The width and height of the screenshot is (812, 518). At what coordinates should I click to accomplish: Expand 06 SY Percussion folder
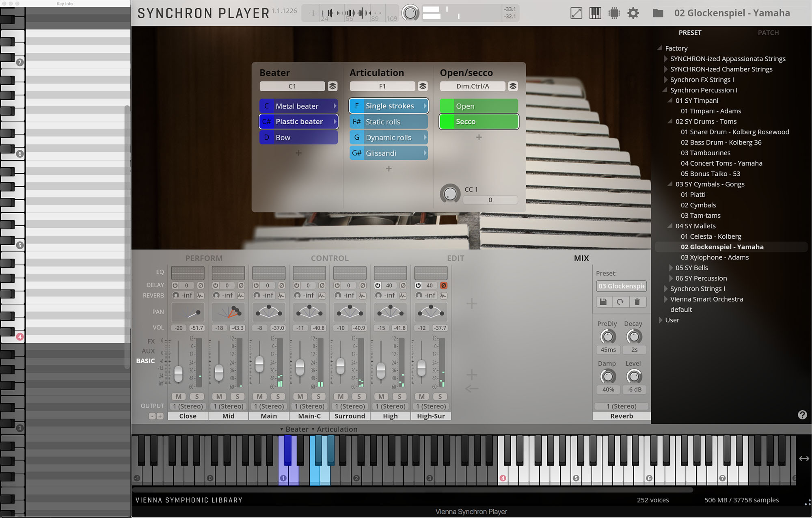pos(671,278)
